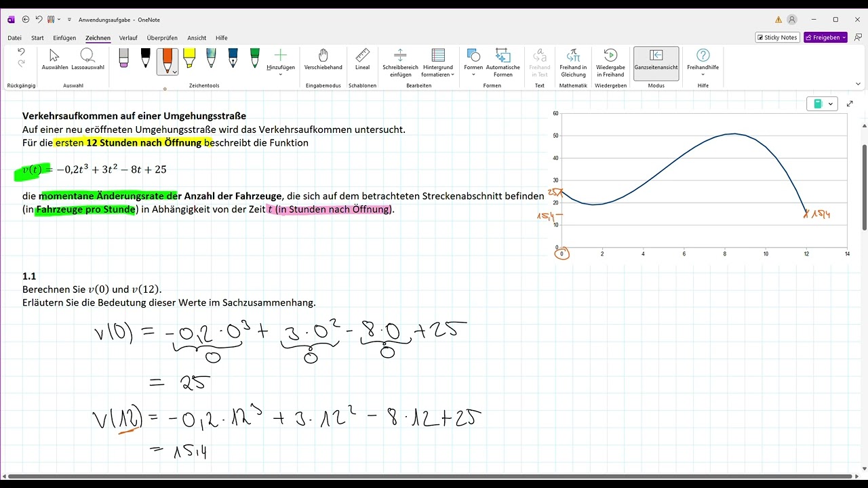The height and width of the screenshot is (488, 868).
Task: Switch to the Ansicht tab
Action: click(197, 38)
